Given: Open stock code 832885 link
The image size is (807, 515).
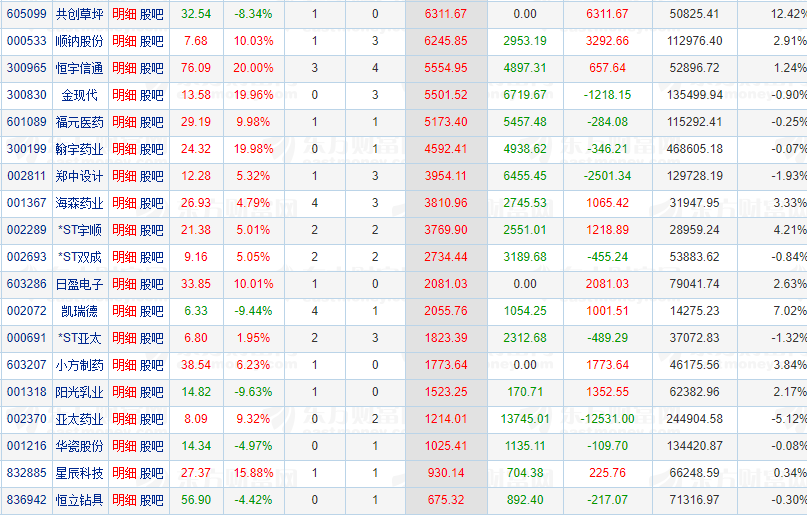Looking at the screenshot, I should tap(26, 473).
